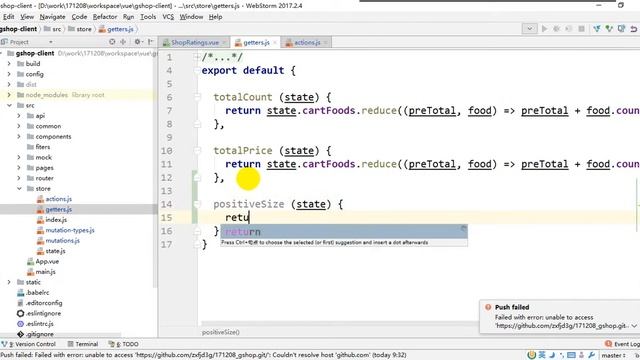Click the VCS update project icon
640x360 pixels.
pos(597,29)
